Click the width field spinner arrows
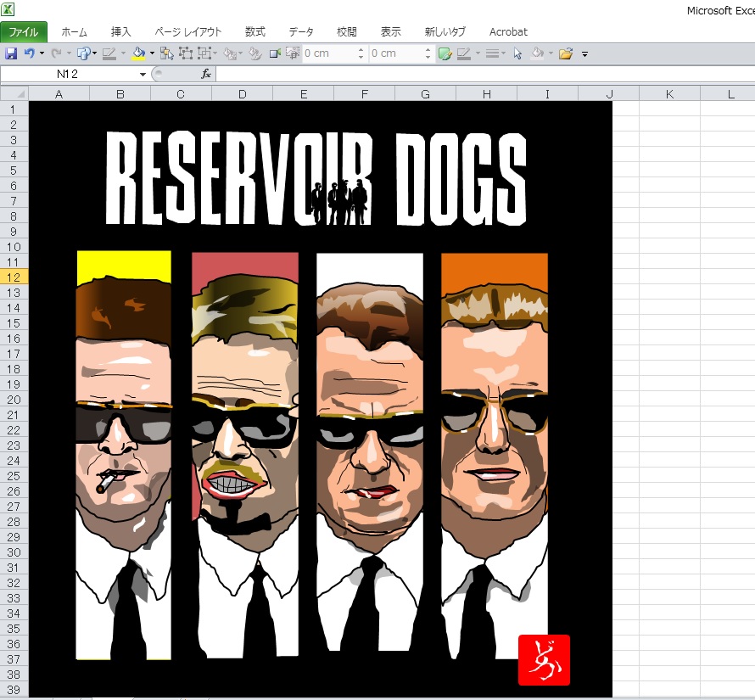The image size is (755, 700). point(428,53)
